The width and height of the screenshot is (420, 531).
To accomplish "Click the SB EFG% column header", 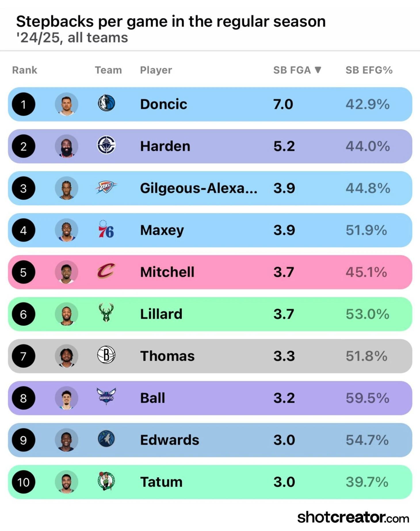I will (x=369, y=70).
